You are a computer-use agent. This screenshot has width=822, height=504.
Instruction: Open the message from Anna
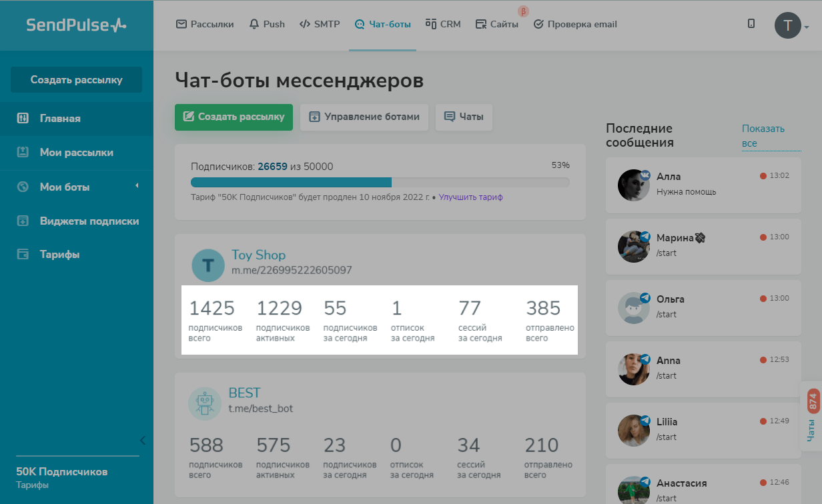point(703,369)
